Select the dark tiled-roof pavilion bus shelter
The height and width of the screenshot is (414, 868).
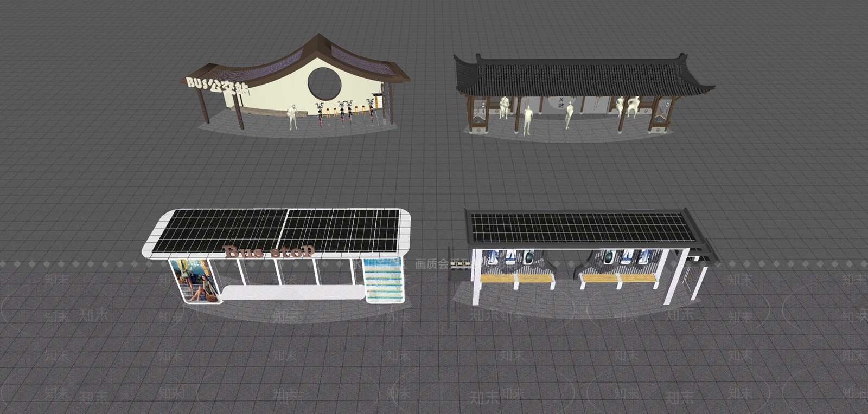(584, 94)
